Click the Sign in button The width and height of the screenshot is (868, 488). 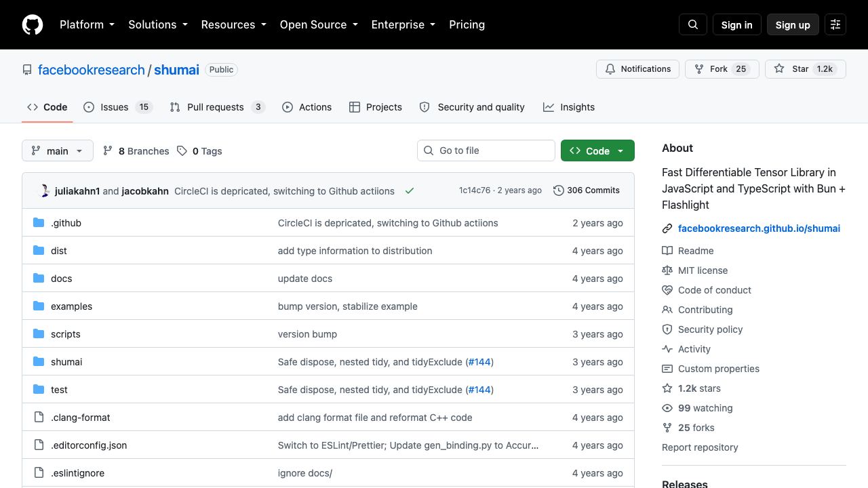(736, 24)
